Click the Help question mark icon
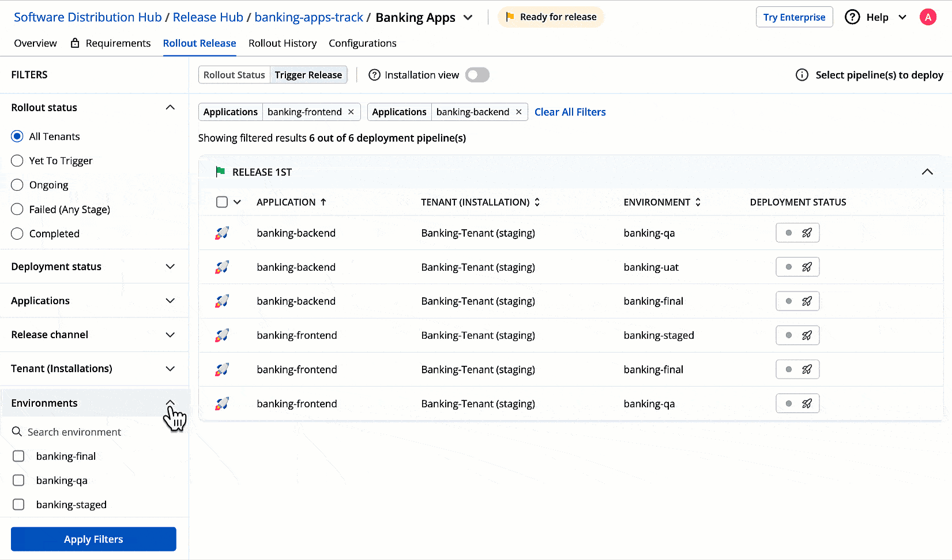The height and width of the screenshot is (560, 952). click(x=852, y=17)
